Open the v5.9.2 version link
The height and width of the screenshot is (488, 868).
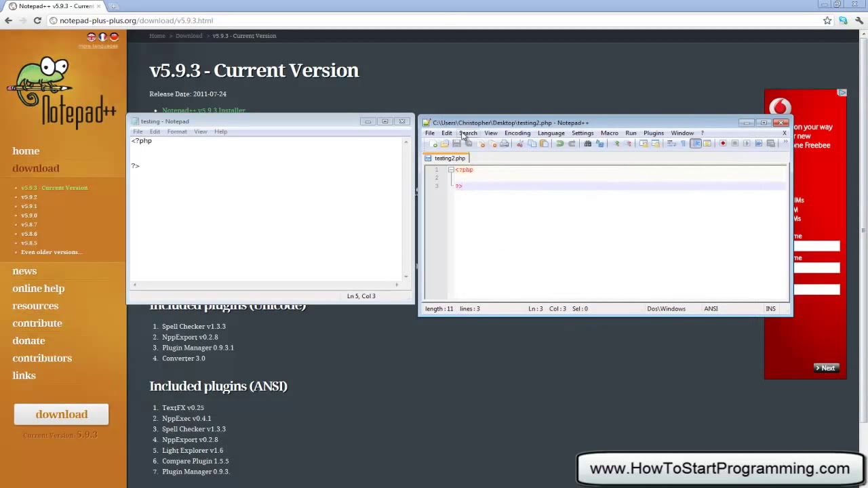click(x=29, y=197)
